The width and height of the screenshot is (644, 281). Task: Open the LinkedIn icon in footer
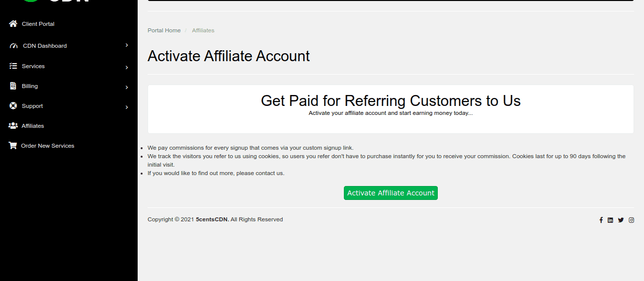tap(610, 220)
